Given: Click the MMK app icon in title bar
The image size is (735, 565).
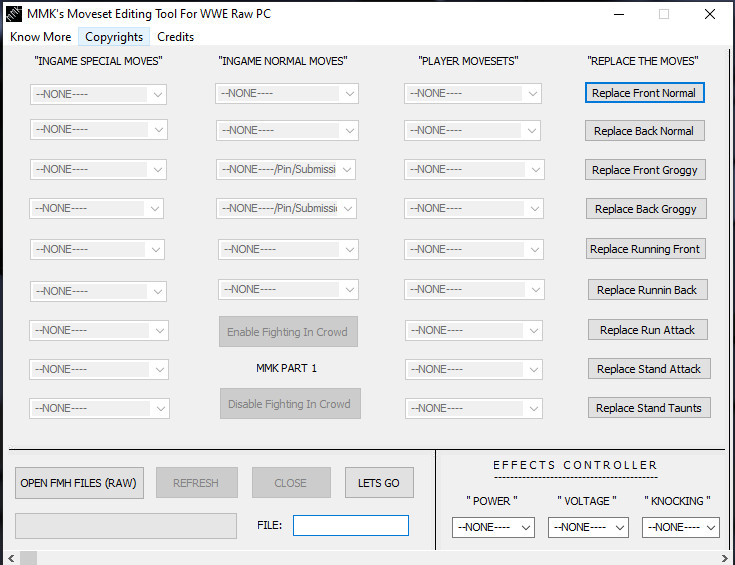Looking at the screenshot, I should pos(14,14).
